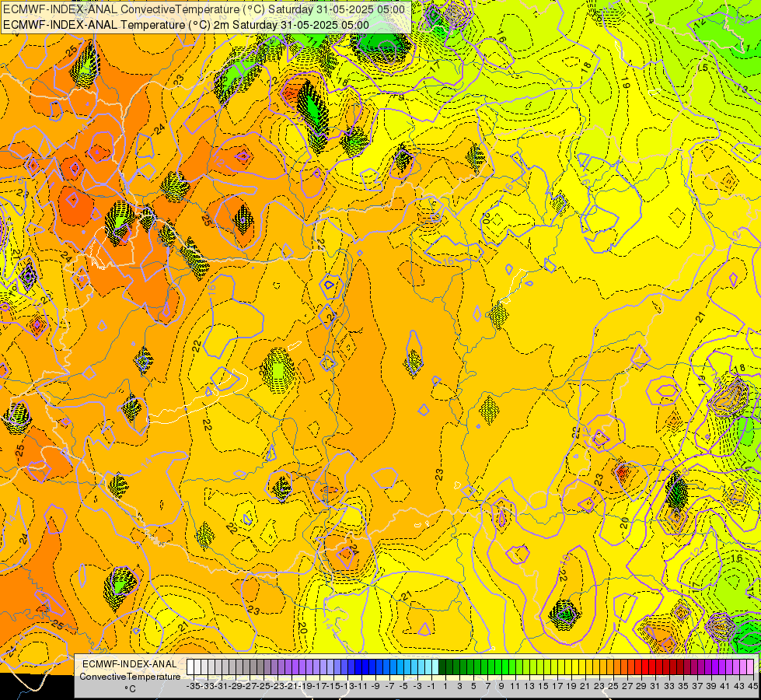
Task: Click the -7 label on the legend scale
Action: click(x=389, y=687)
